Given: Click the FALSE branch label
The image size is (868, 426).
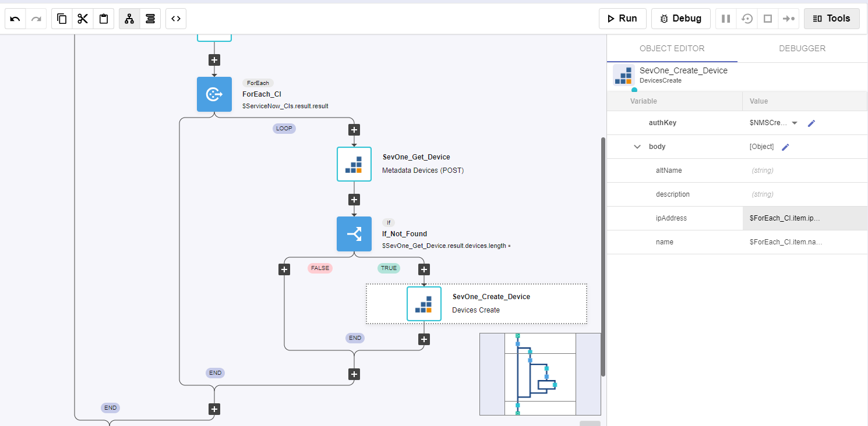Looking at the screenshot, I should [320, 268].
